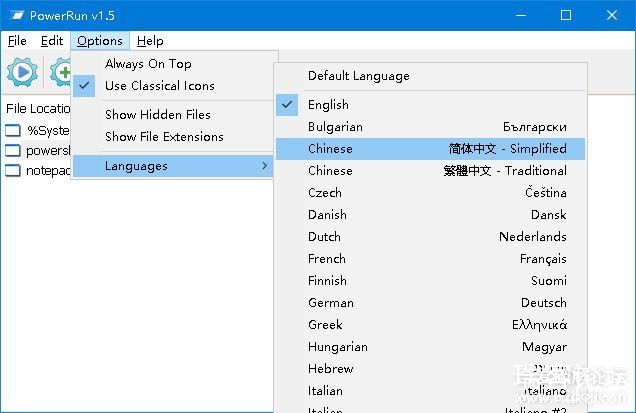Viewport: 636px width, 413px height.
Task: Open the File menu
Action: (x=17, y=41)
